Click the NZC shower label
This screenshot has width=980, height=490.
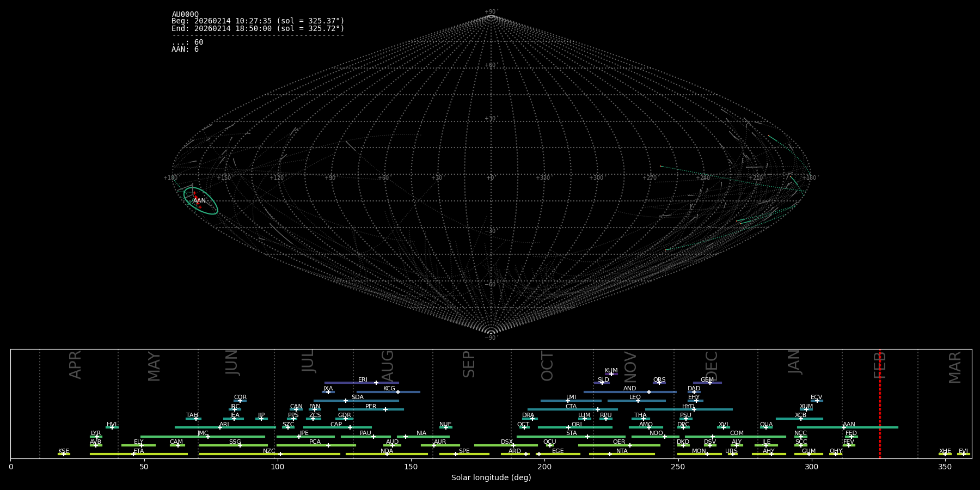point(269,451)
